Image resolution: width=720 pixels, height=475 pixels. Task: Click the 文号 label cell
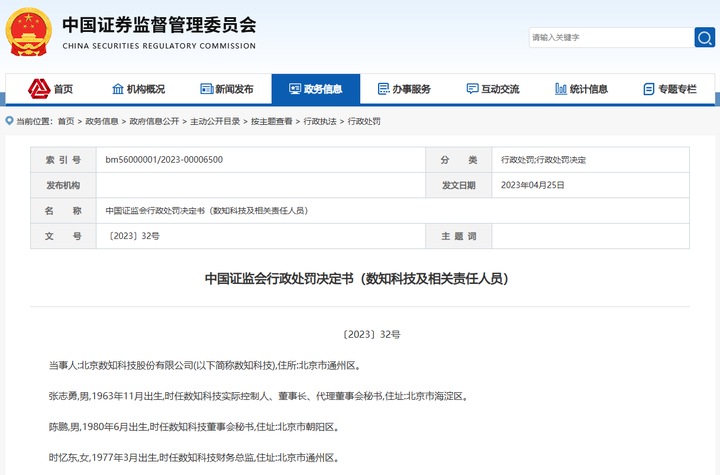click(63, 236)
